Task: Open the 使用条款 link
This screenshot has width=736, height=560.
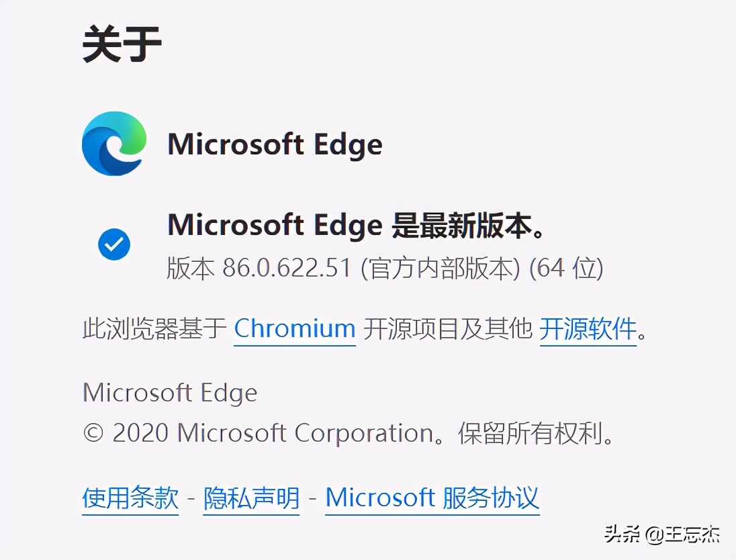Action: click(x=130, y=498)
